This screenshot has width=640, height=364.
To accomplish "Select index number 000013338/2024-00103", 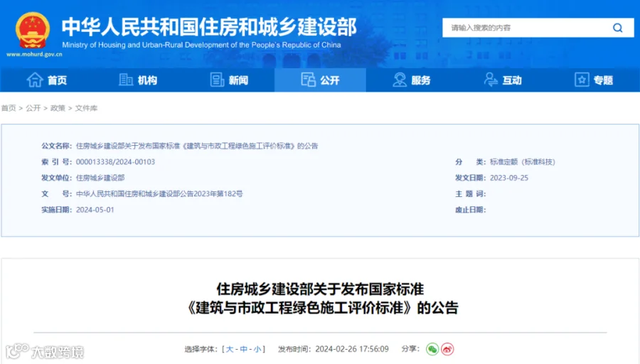I will pyautogui.click(x=115, y=162).
